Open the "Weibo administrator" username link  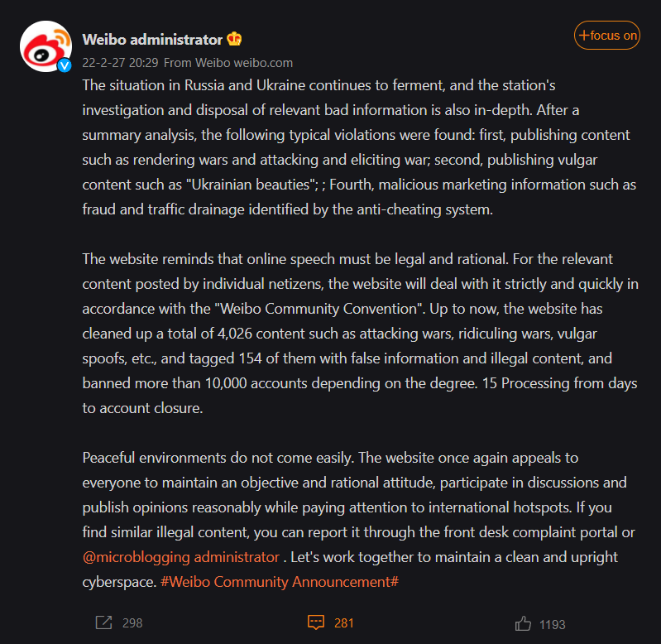[152, 39]
